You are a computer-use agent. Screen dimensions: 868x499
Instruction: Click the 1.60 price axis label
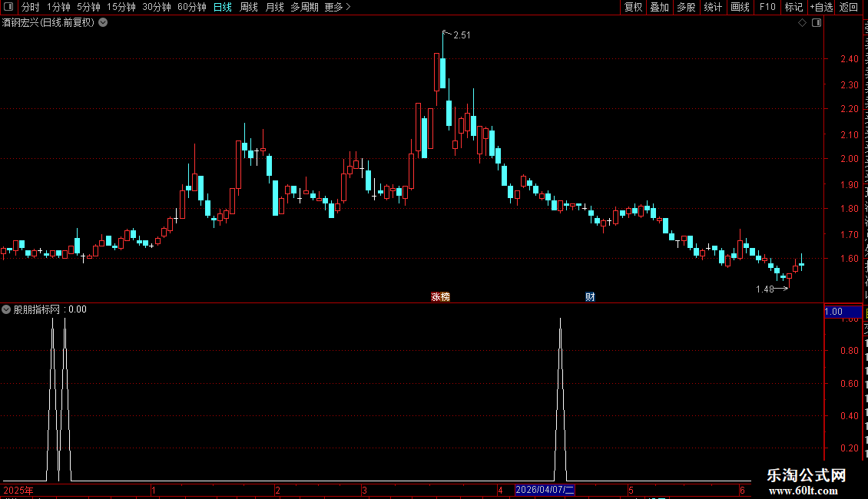click(x=850, y=259)
